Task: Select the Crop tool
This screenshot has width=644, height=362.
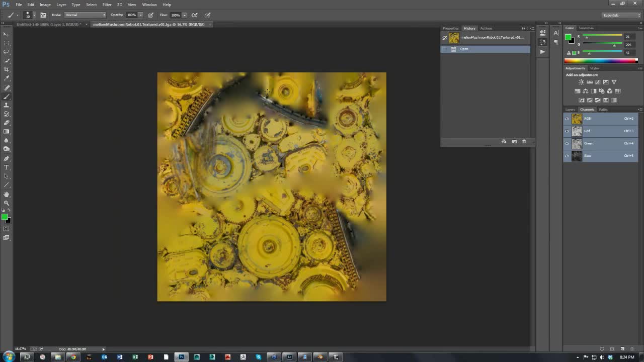Action: coord(7,69)
